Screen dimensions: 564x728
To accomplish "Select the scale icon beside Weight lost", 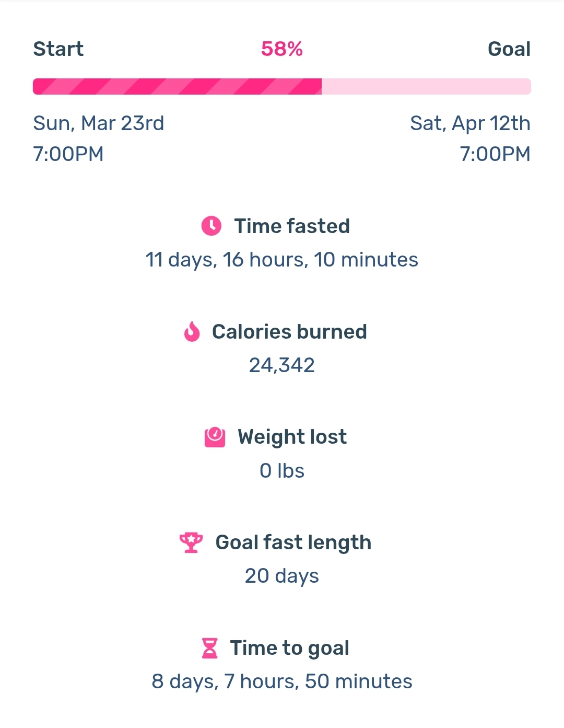I will (x=215, y=437).
